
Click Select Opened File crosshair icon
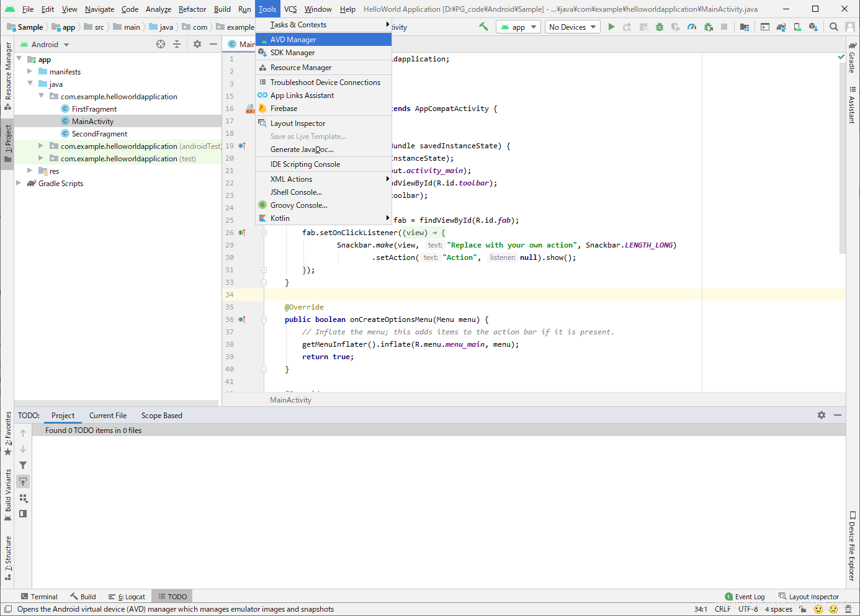click(161, 44)
